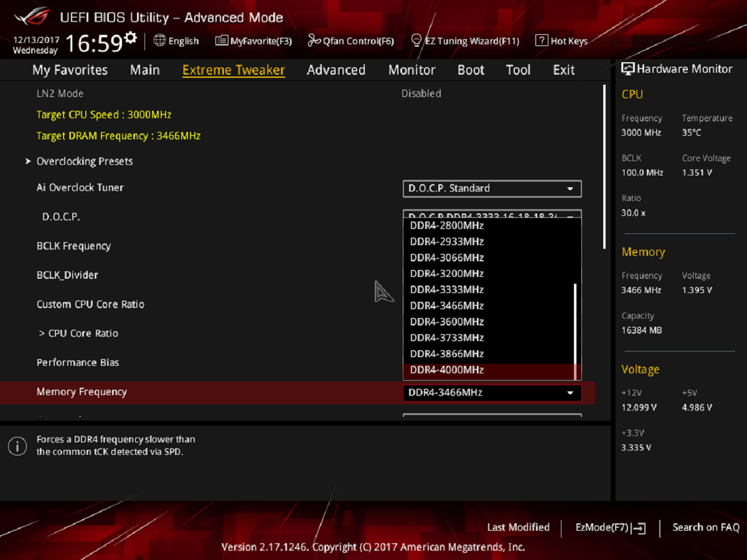This screenshot has height=560, width=747.
Task: Click the Hardware Monitor panel icon
Action: tap(627, 70)
